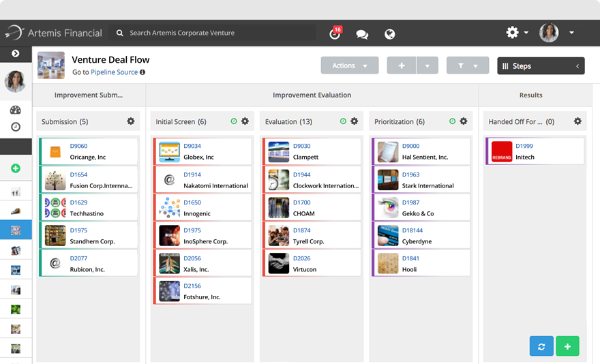Select highlighted blue sidebar thumbnail item
The image size is (600, 364).
pyautogui.click(x=16, y=230)
